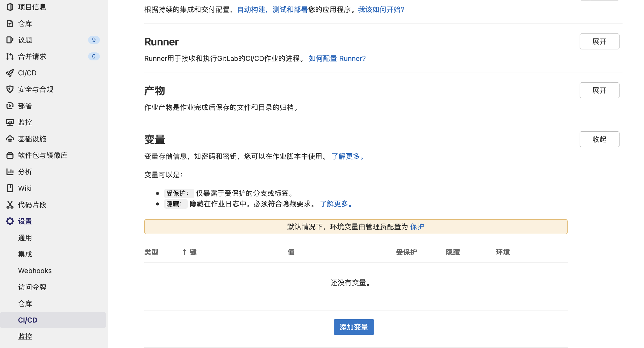Open the access tokens (访问令牌) settings item
Screen dimensions: 644x348
32,287
